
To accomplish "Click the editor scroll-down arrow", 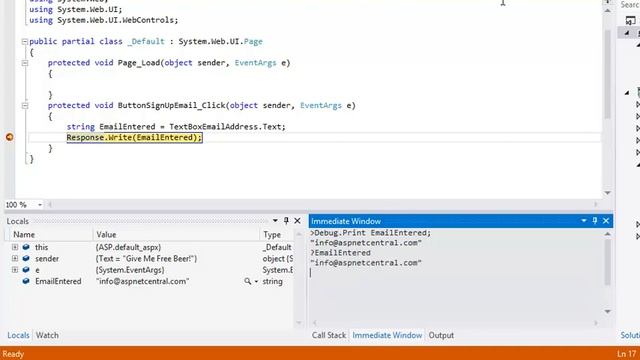I will click(x=608, y=193).
